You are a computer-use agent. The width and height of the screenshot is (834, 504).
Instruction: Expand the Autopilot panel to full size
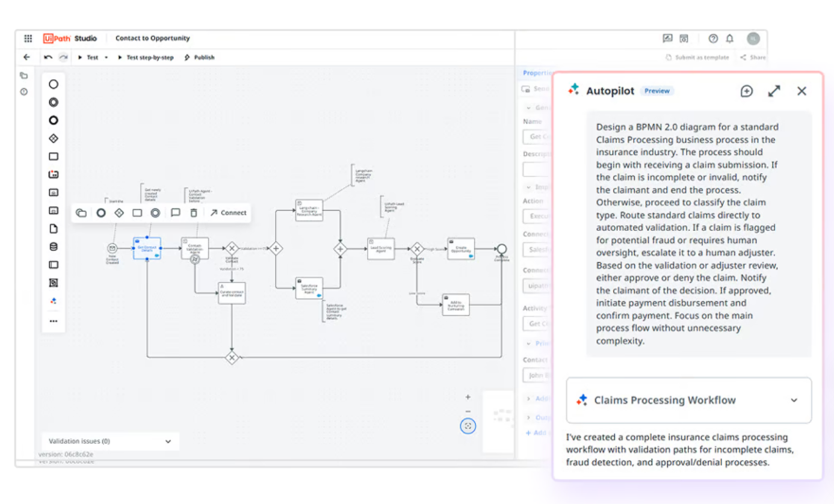point(774,91)
